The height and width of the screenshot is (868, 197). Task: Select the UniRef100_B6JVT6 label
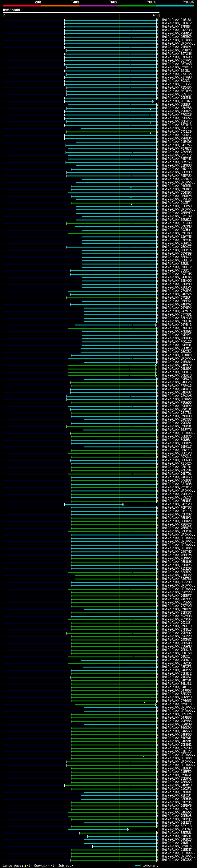coord(177,430)
